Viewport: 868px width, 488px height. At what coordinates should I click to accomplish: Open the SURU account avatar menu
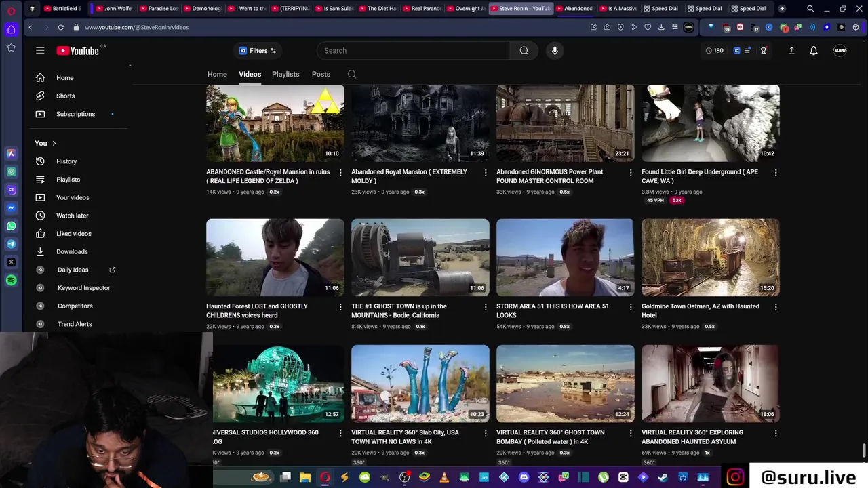tap(840, 50)
